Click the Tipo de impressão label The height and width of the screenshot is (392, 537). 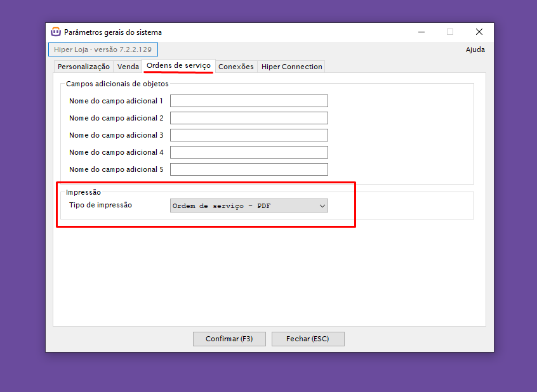(100, 205)
